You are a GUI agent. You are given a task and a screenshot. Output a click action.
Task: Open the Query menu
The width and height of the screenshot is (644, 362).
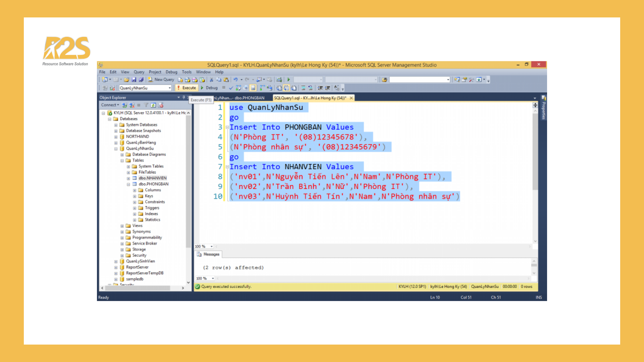(139, 72)
